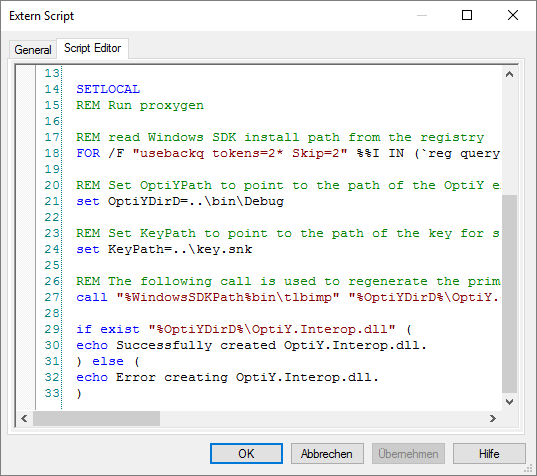537x476 pixels.
Task: Click the set KeyPath line 24
Action: click(x=164, y=249)
